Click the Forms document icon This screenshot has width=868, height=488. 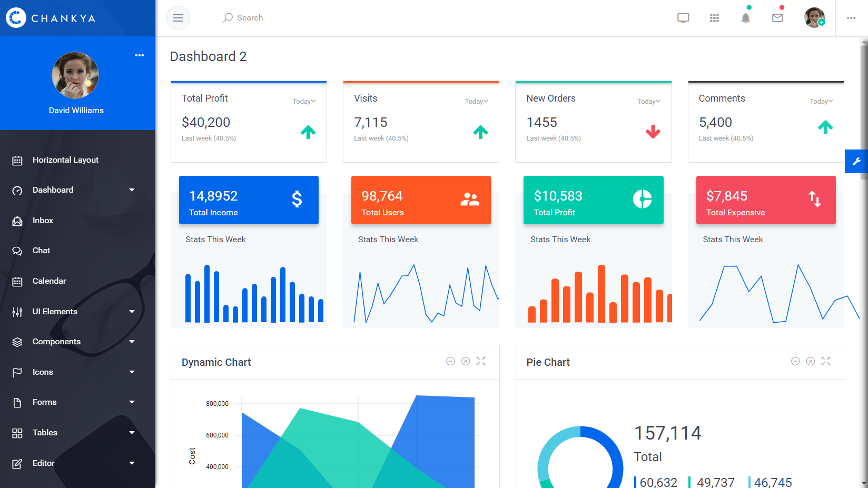[17, 403]
